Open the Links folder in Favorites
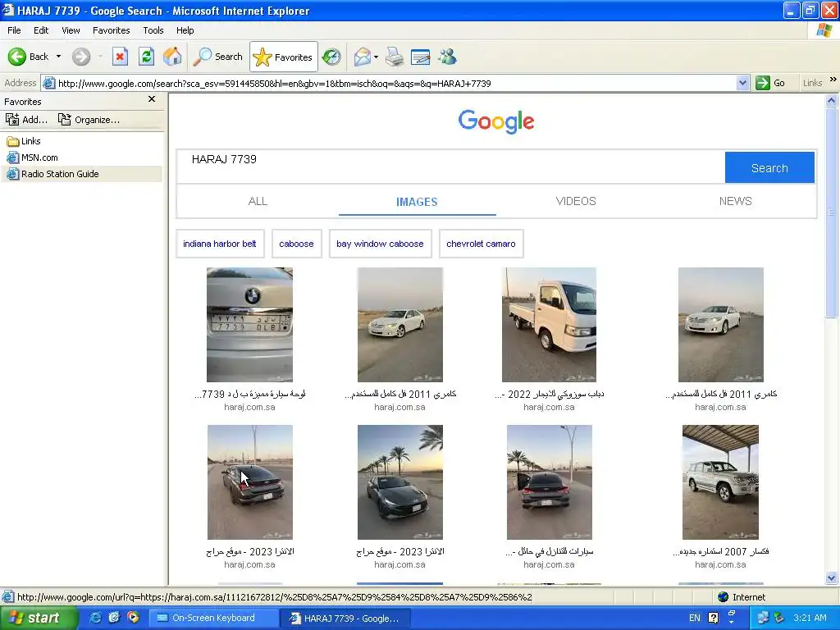 coord(24,141)
